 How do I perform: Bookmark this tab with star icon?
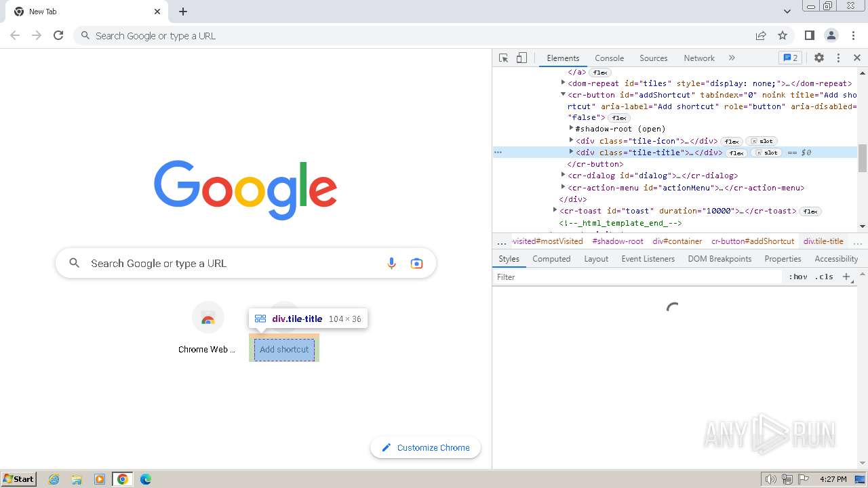click(x=783, y=35)
